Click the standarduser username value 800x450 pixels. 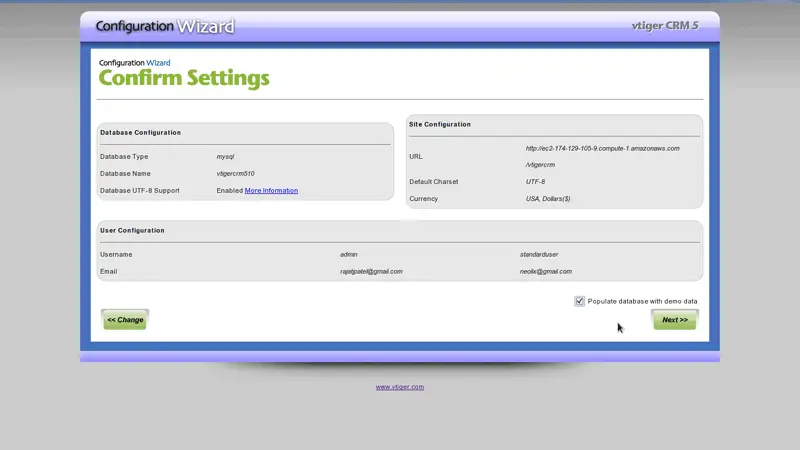coord(539,254)
